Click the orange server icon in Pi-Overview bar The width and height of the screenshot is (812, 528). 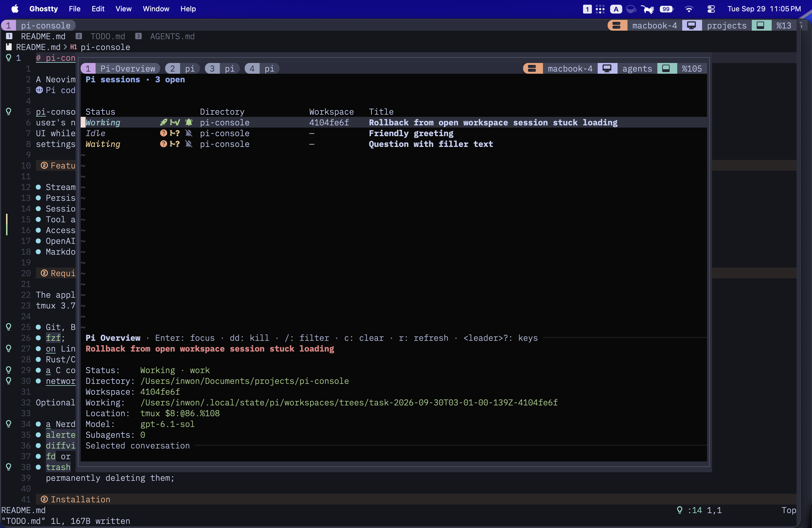click(532, 68)
